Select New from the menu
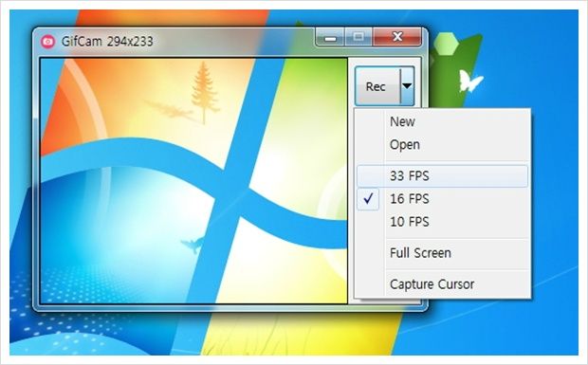Viewport: 588px width, 365px height. 443,121
